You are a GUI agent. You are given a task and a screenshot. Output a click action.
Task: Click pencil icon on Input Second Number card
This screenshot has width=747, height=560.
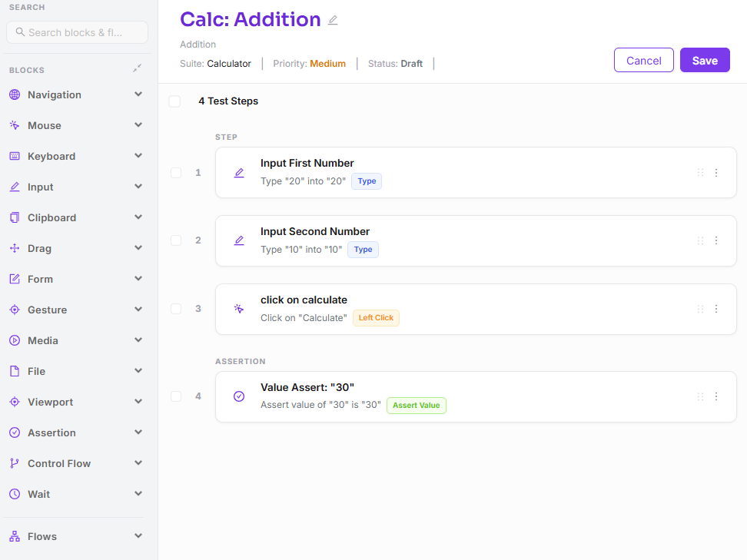tap(239, 240)
